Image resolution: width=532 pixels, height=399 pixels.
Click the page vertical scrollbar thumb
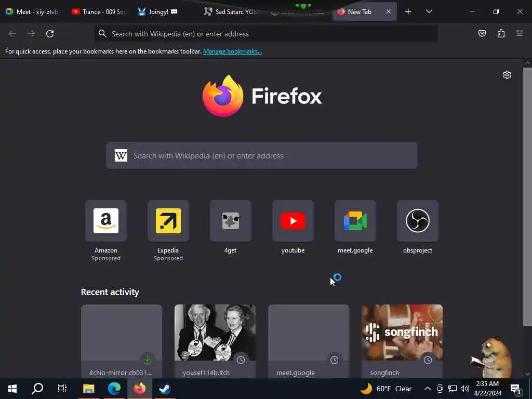tap(527, 197)
